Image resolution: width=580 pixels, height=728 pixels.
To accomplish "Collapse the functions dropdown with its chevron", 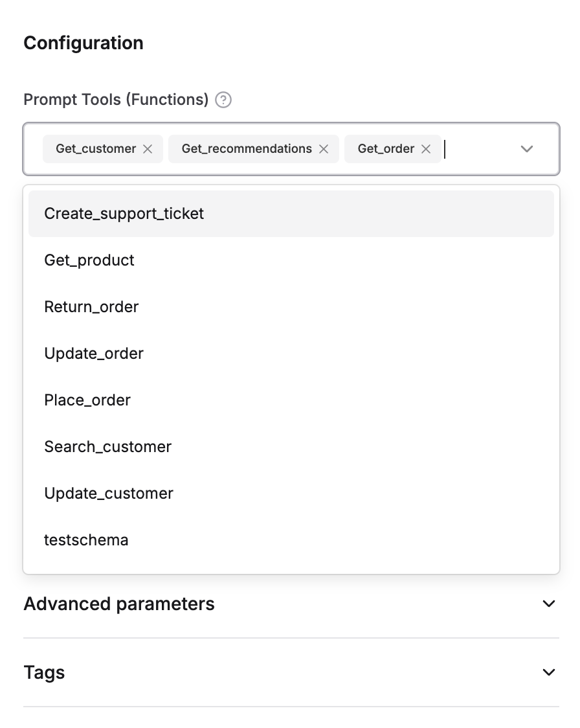I will [526, 149].
